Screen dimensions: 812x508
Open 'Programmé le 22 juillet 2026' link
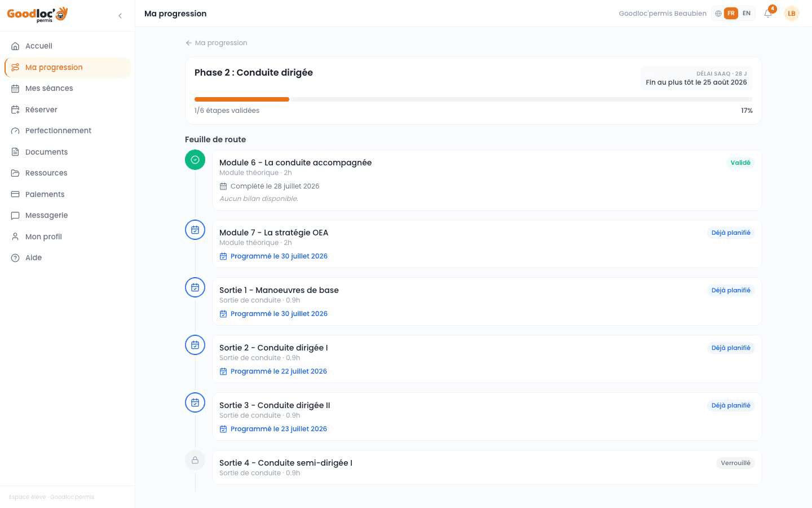273,371
